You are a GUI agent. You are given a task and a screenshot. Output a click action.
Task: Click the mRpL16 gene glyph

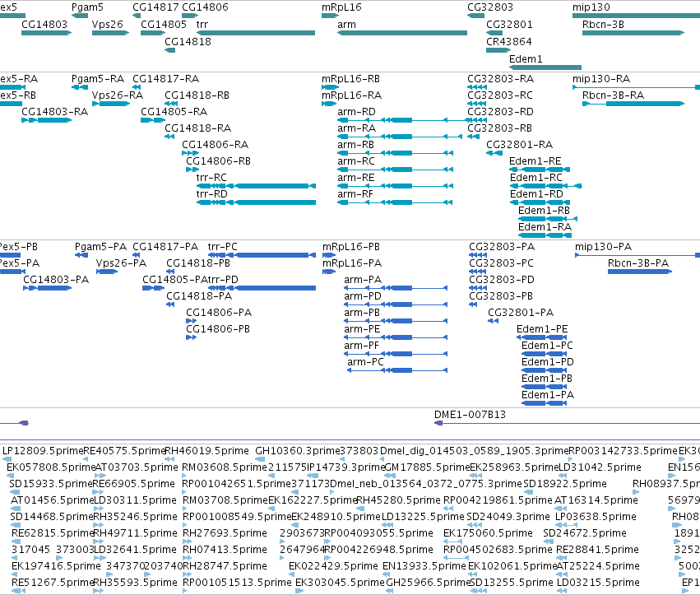tap(330, 16)
